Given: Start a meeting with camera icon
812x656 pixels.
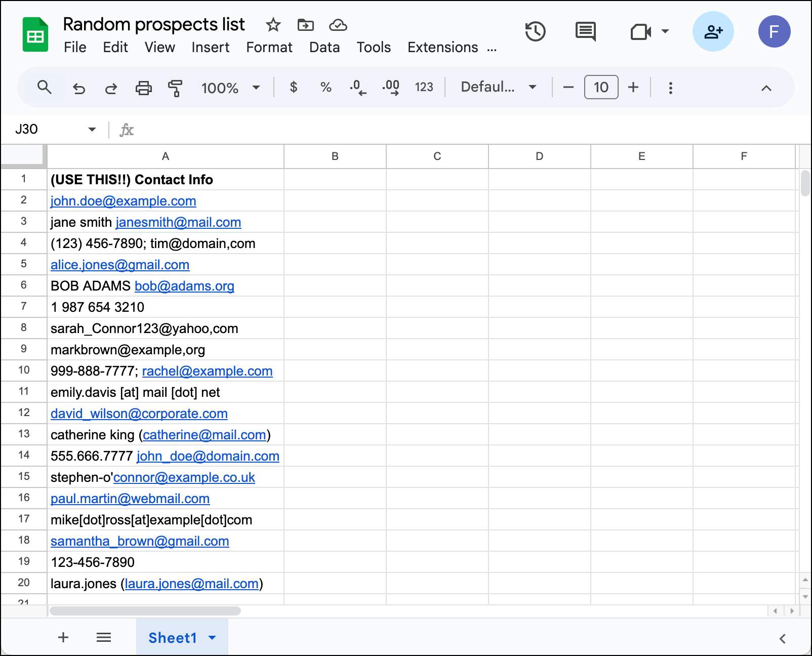Looking at the screenshot, I should click(641, 32).
